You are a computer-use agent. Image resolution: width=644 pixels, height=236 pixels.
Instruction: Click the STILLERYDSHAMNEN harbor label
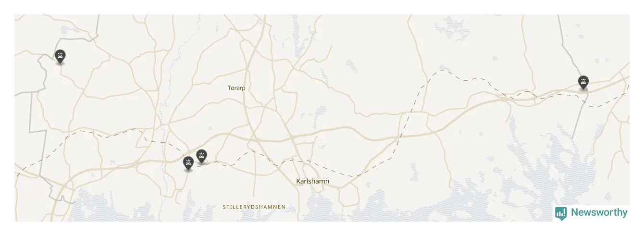[x=254, y=207]
